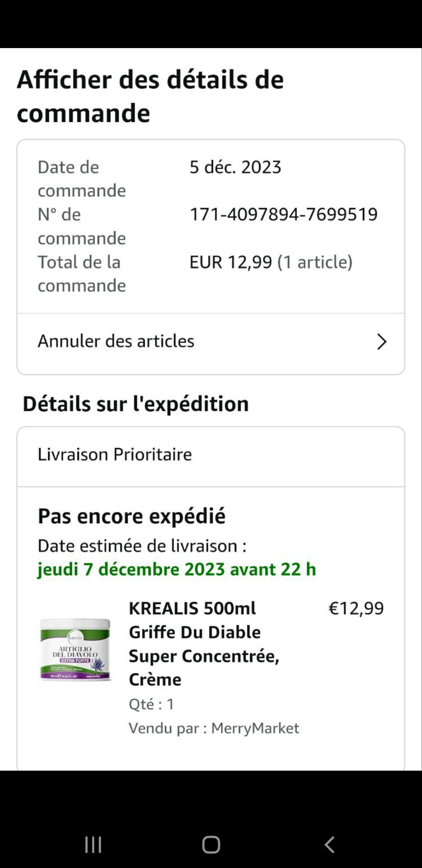The image size is (422, 868).
Task: Tap the Pas encore expédié status
Action: (132, 516)
